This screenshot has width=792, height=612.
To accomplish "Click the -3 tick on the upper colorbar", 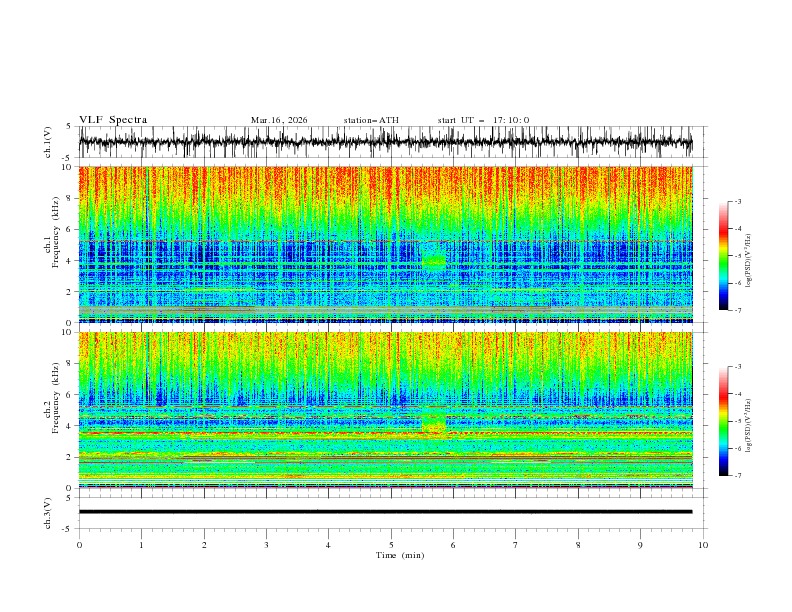I will [737, 201].
